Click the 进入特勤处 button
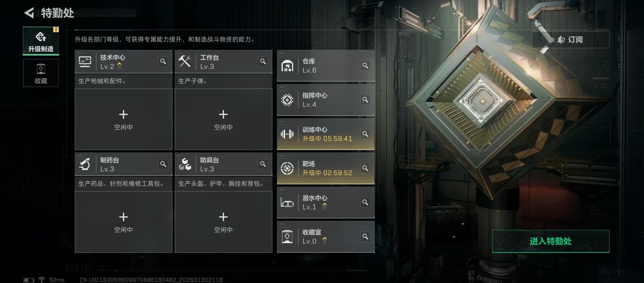644x283 pixels. [x=551, y=241]
